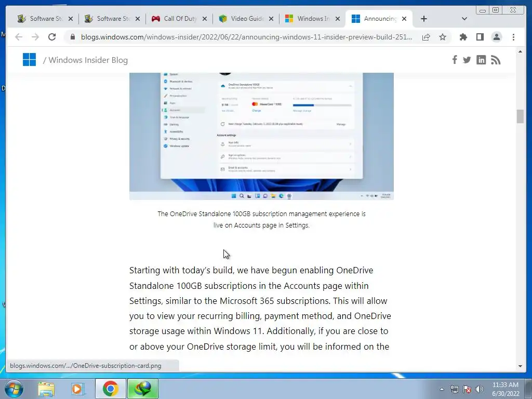Click the Chrome taskbar icon

click(110, 389)
